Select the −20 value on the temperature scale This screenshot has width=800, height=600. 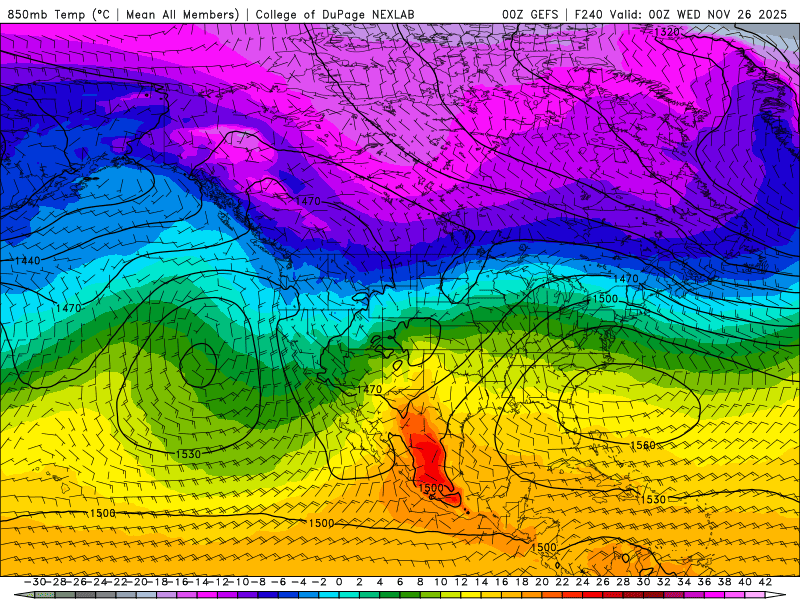(137, 582)
